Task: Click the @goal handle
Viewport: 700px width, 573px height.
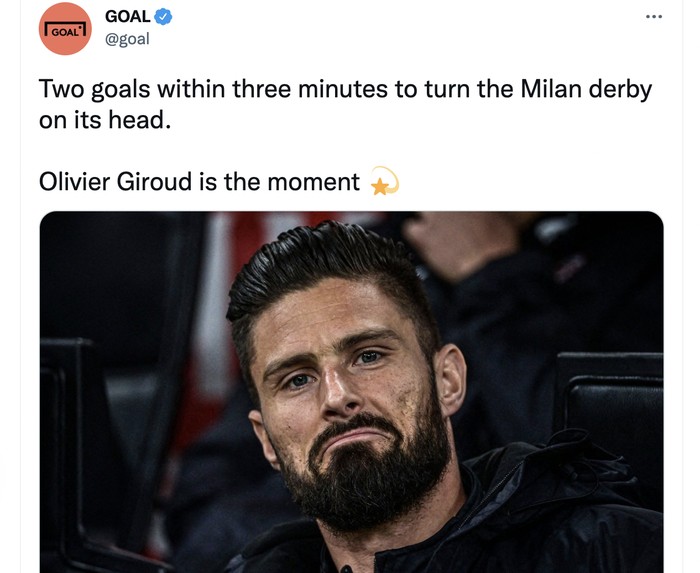Action: tap(127, 39)
